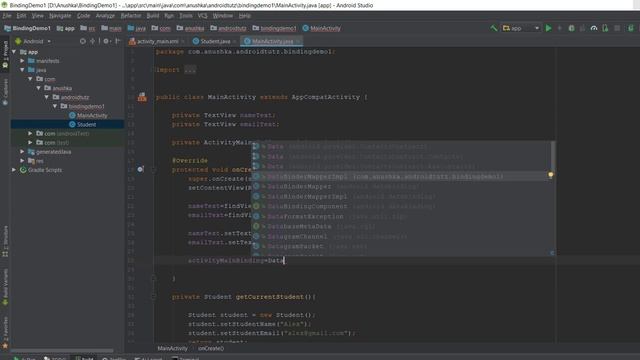This screenshot has height=360, width=640.
Task: Click BindingDemo1 breadcrumb in navigation bar
Action: tap(27, 28)
